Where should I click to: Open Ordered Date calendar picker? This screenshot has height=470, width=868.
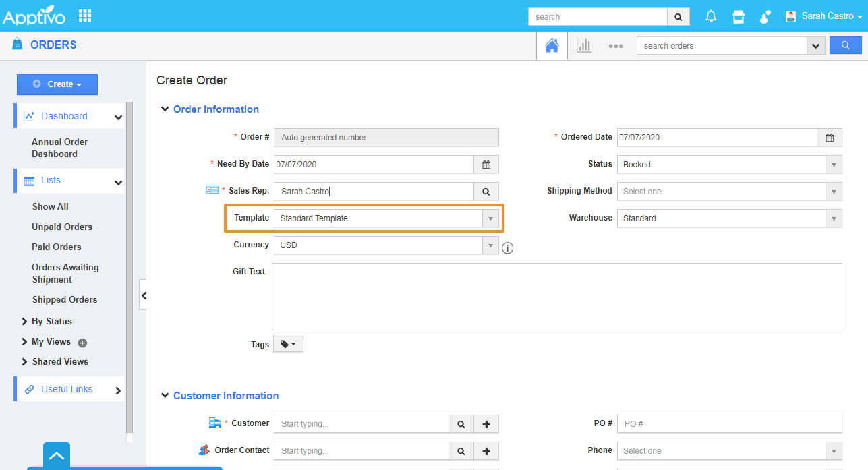[830, 138]
